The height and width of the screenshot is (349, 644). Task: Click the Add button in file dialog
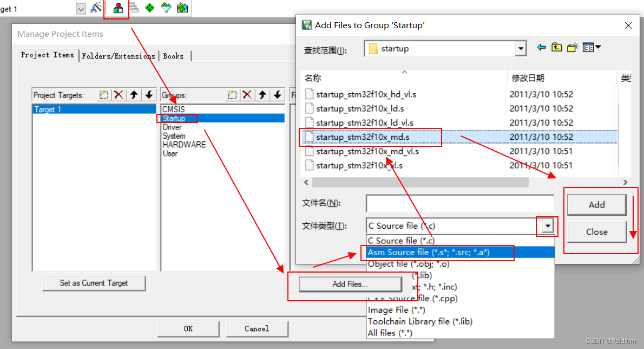597,205
